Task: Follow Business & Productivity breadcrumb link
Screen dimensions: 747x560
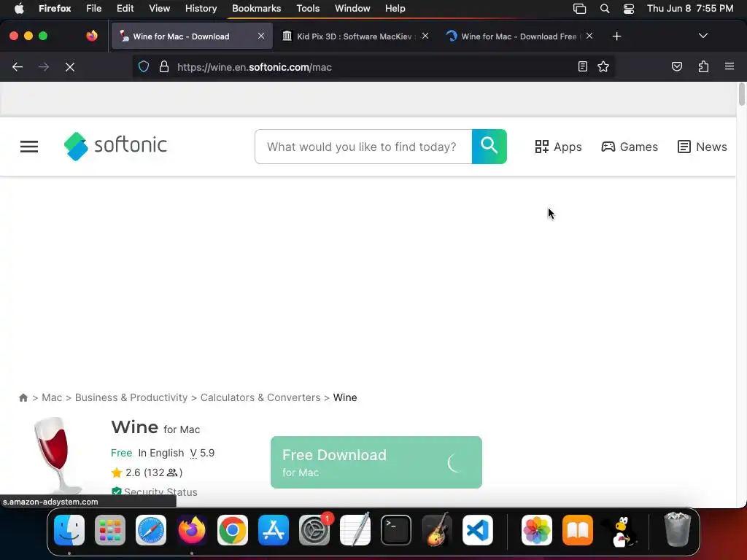Action: 131,397
